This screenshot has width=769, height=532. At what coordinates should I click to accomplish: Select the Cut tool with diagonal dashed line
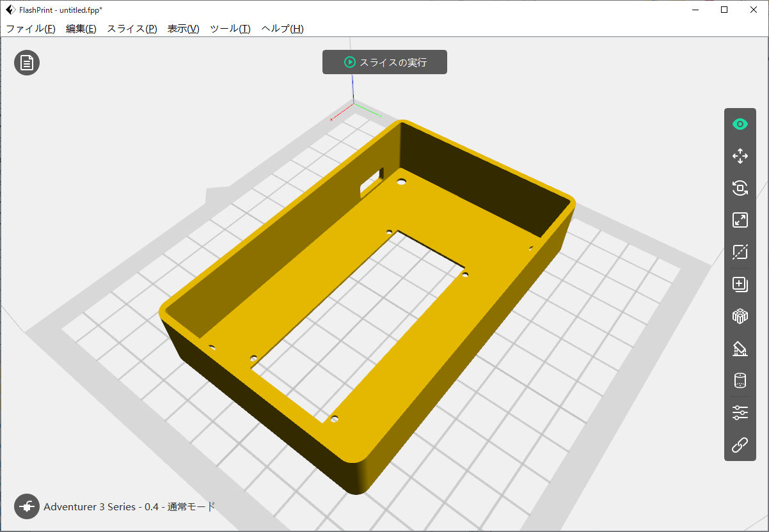pos(740,252)
